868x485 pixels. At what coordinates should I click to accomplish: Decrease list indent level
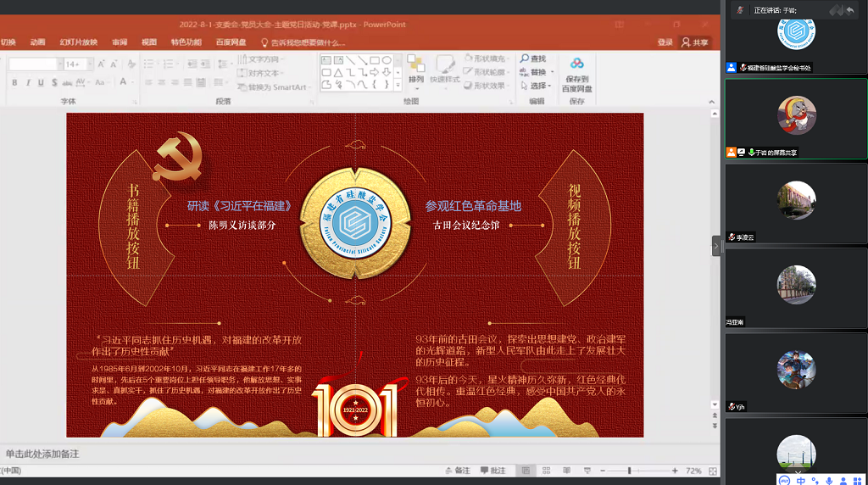point(192,64)
